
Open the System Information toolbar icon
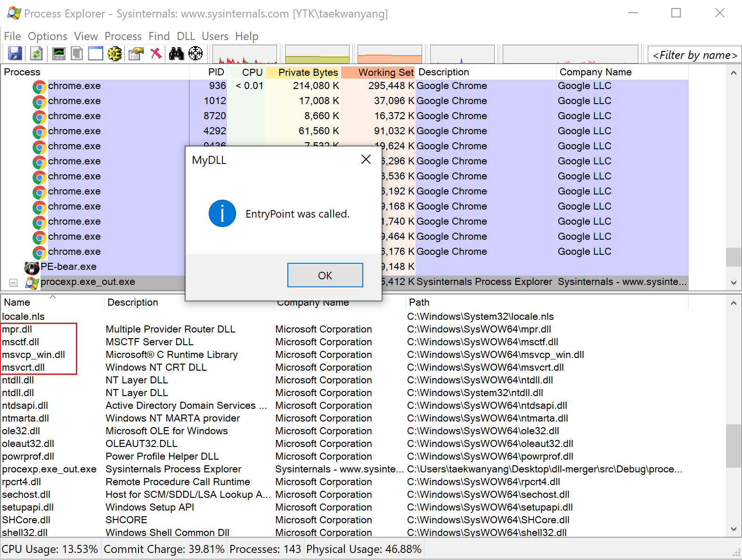click(x=59, y=54)
